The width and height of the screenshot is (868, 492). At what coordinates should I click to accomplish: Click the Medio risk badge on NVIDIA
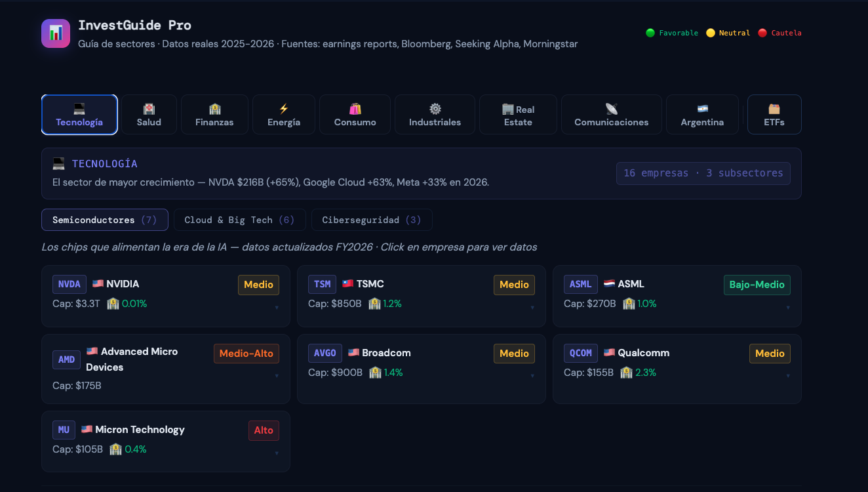pos(258,285)
